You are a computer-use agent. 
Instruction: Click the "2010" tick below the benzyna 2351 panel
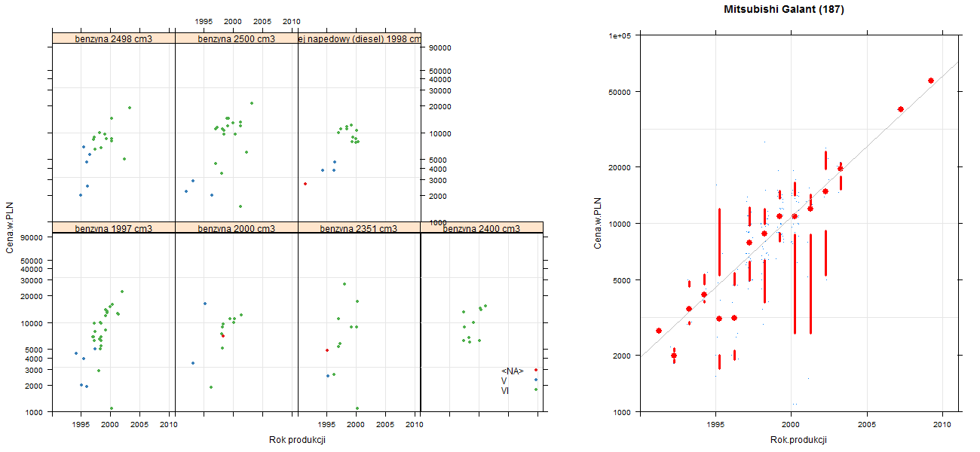tap(414, 425)
